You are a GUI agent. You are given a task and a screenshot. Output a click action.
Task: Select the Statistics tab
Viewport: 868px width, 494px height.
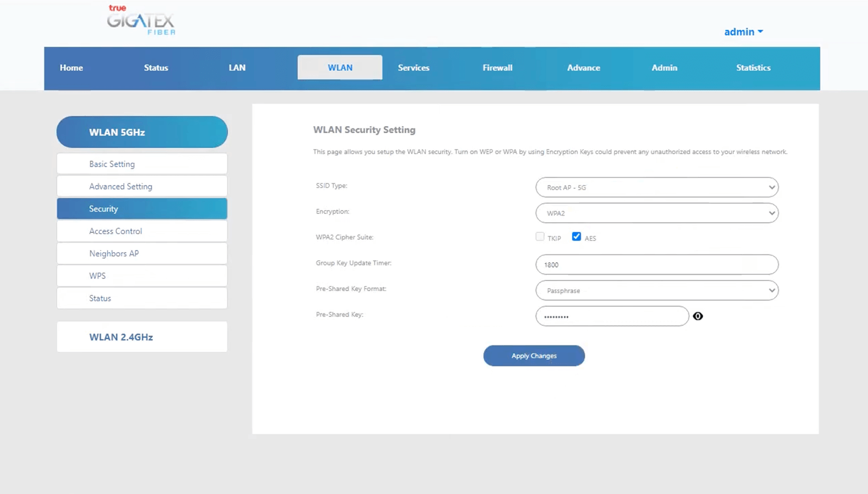coord(753,68)
